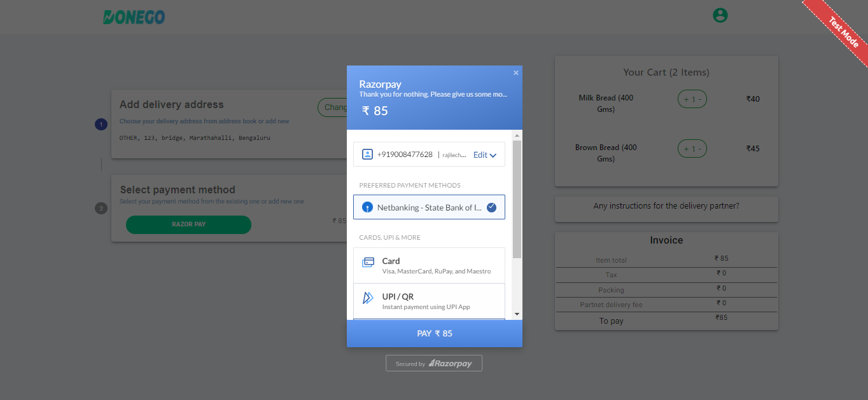This screenshot has width=868, height=400.
Task: Click the ₹ 85 amount in Razorpay header
Action: coord(375,111)
